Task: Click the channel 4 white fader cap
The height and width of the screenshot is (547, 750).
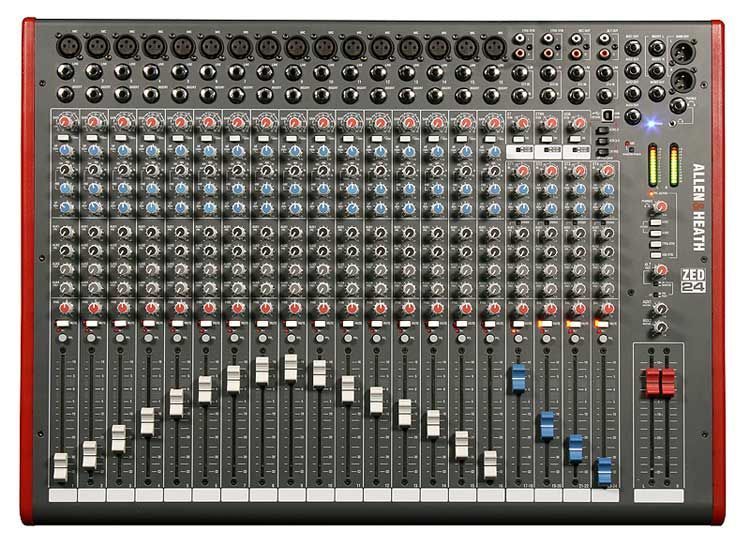Action: 148,421
